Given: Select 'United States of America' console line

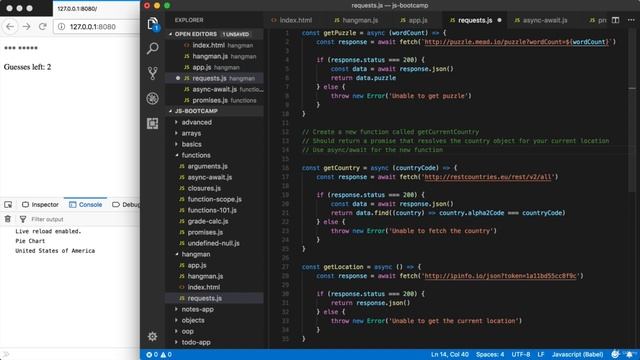Looking at the screenshot, I should click(x=55, y=251).
